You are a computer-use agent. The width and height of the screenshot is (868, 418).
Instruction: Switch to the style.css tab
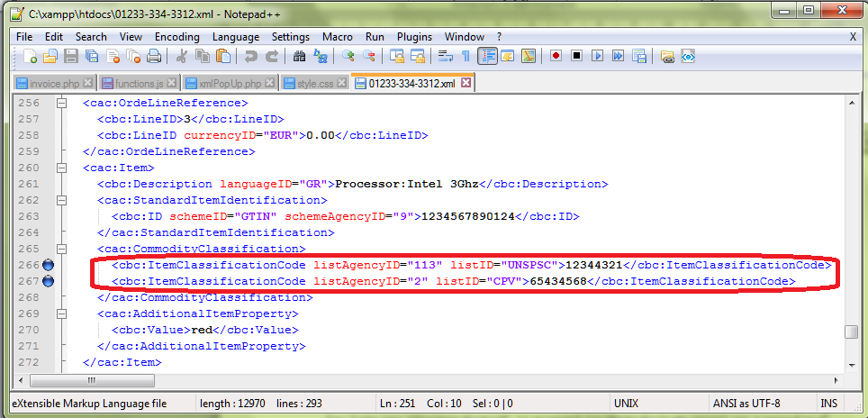[315, 84]
